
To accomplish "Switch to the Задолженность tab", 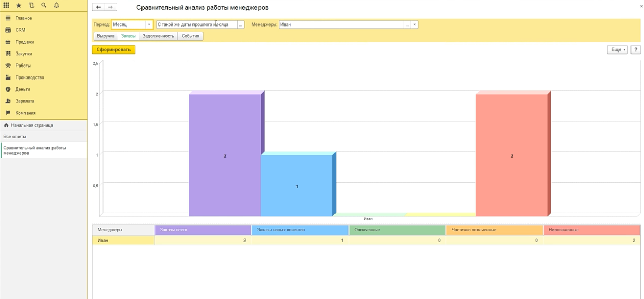I will [158, 36].
